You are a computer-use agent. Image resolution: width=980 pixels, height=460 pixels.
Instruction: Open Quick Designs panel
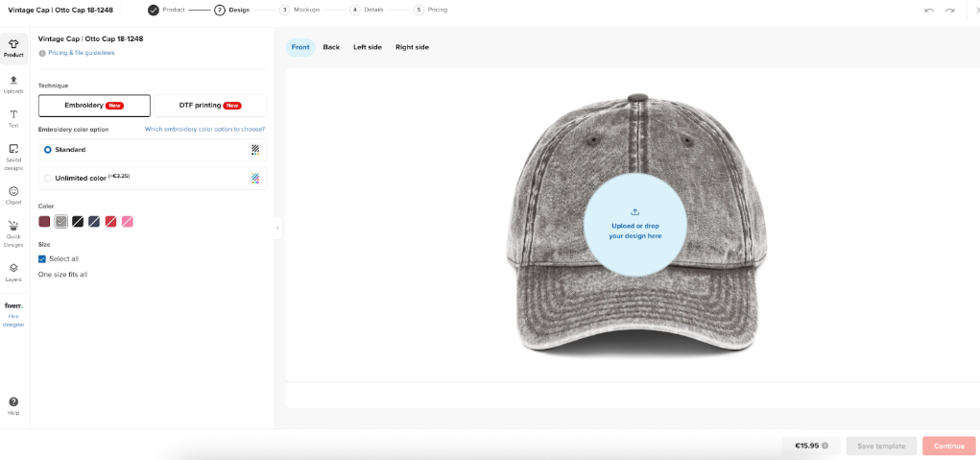point(13,233)
